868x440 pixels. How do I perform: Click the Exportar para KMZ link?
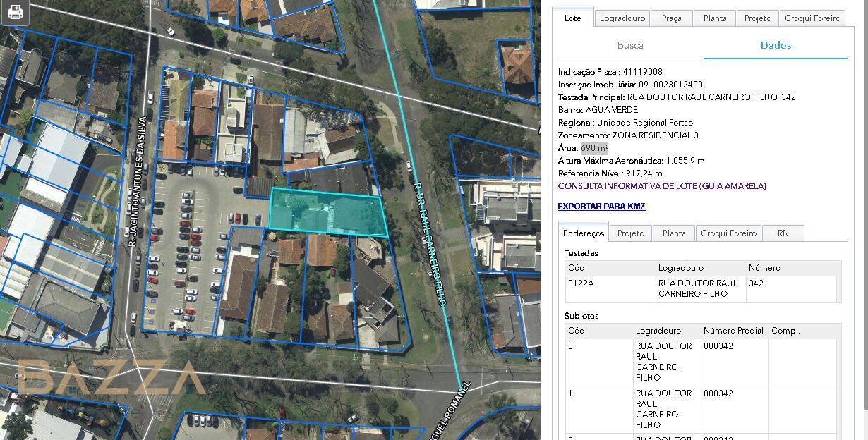pyautogui.click(x=601, y=207)
